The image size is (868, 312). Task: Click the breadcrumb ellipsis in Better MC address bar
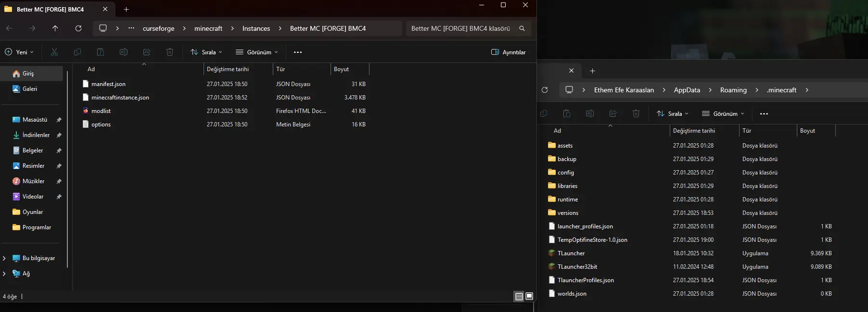pyautogui.click(x=131, y=28)
